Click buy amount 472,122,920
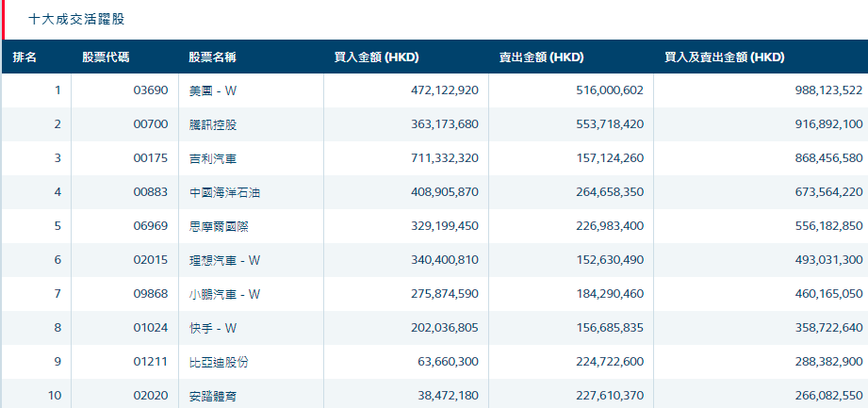 pos(445,90)
